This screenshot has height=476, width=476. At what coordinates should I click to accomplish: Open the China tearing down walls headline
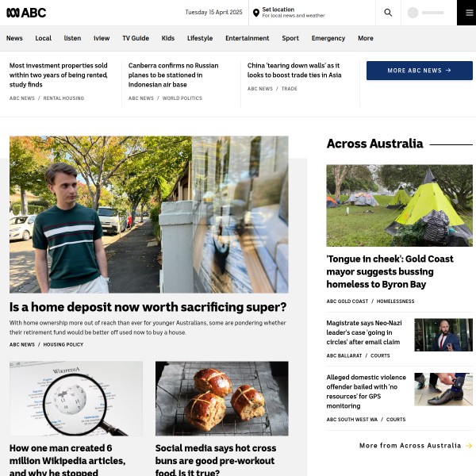point(294,70)
